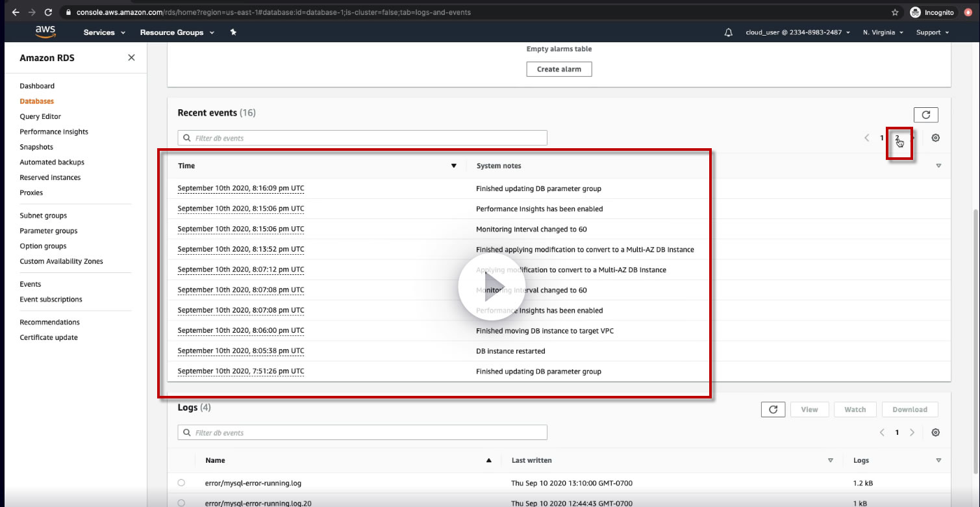This screenshot has height=507, width=980.
Task: Click timestamp September 10th 2020, 8:06:00 pm UTC
Action: pos(241,331)
